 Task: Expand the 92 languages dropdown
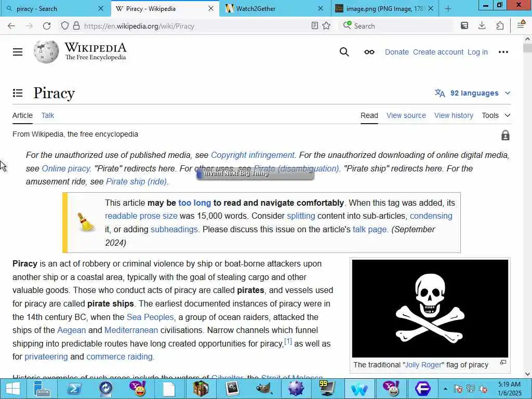(x=473, y=93)
